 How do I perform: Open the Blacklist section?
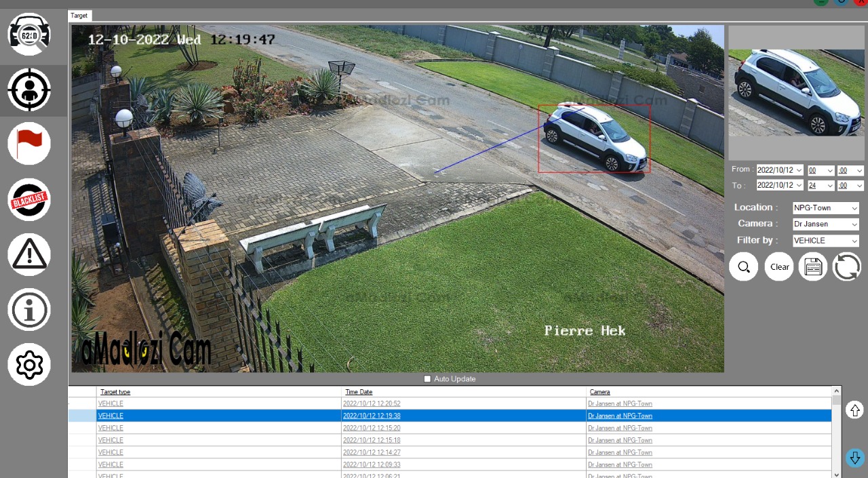[29, 199]
